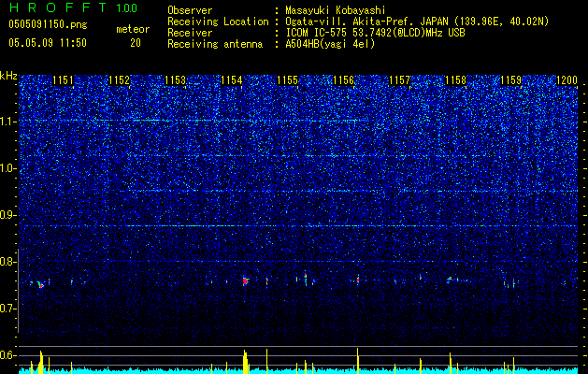Click the 1159 time axis label
588x374 pixels.
pyautogui.click(x=511, y=80)
